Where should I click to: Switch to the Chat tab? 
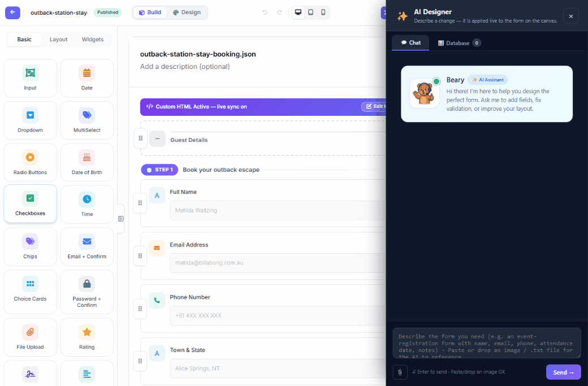click(x=410, y=43)
